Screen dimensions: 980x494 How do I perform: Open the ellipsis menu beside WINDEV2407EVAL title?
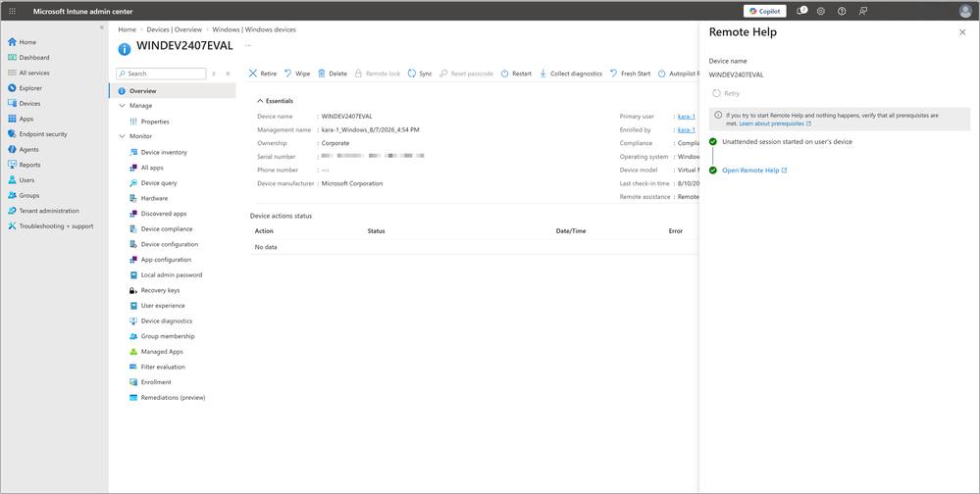point(248,45)
